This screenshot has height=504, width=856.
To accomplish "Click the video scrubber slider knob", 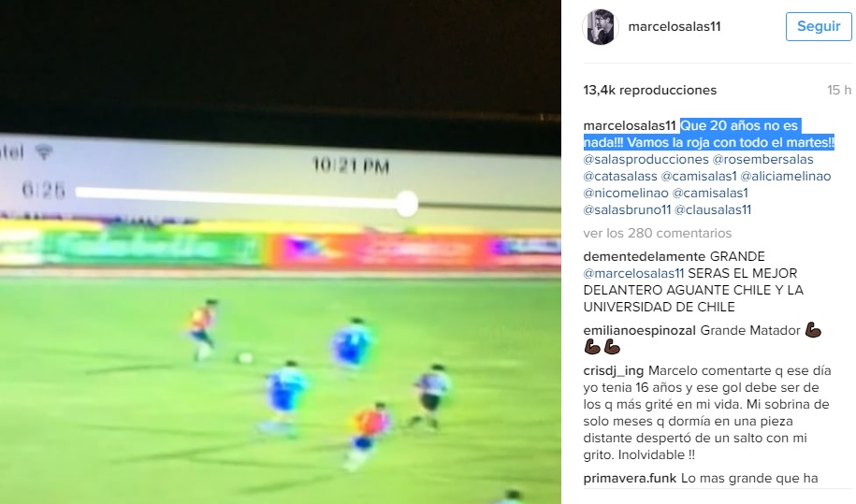I will click(407, 204).
